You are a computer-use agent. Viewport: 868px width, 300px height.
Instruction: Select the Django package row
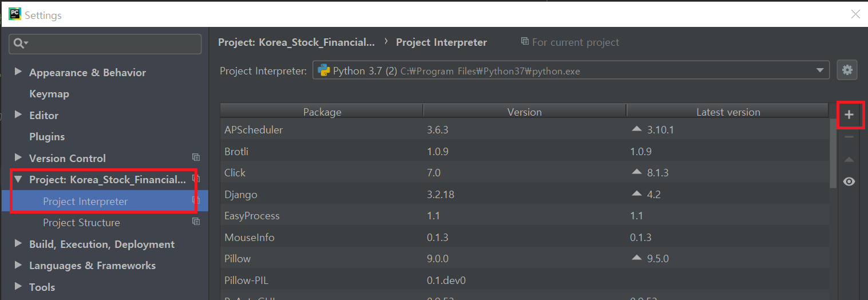pyautogui.click(x=525, y=195)
